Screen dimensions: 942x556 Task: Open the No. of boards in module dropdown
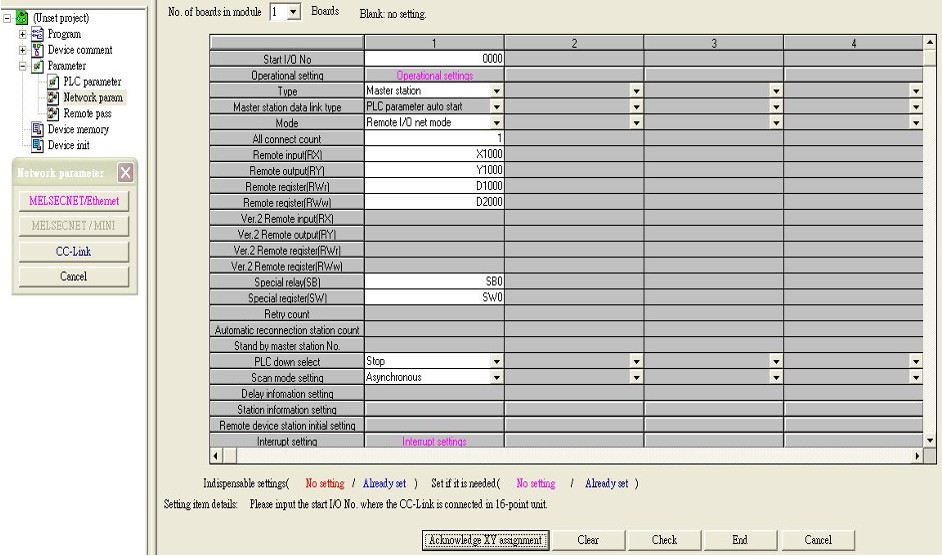coord(293,12)
